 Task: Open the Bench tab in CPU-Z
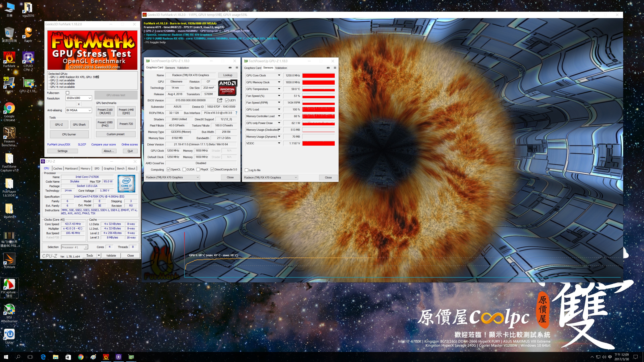(x=121, y=168)
